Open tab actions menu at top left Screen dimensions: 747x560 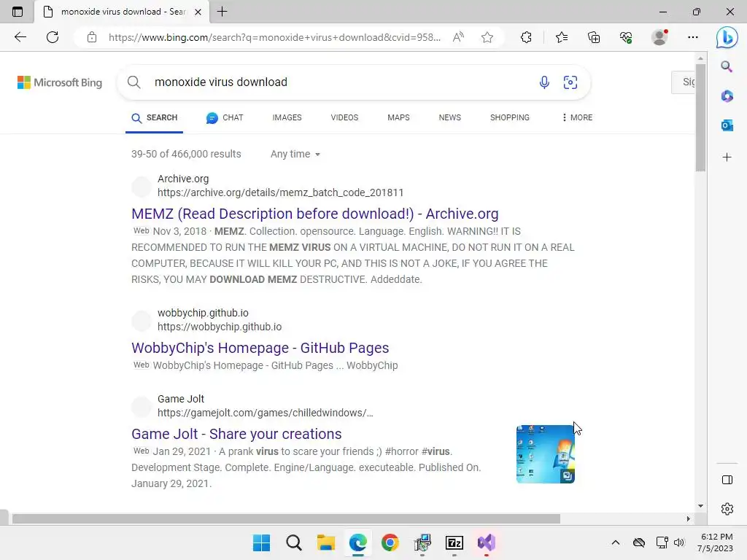(x=18, y=12)
